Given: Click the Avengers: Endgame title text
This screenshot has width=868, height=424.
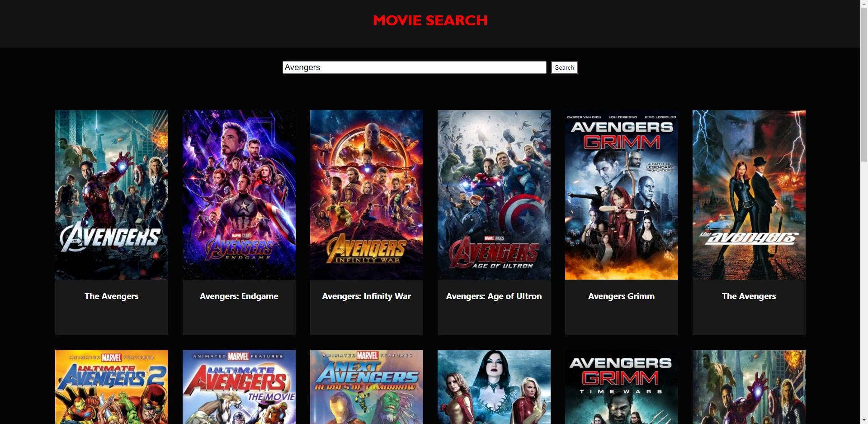Looking at the screenshot, I should [239, 296].
